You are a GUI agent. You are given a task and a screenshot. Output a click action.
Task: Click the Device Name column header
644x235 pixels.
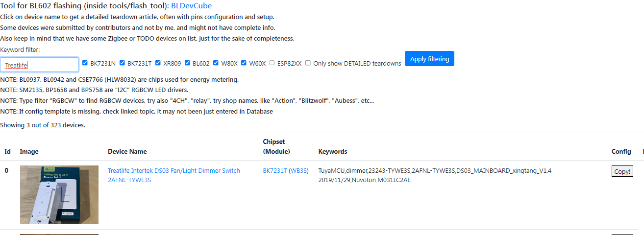click(127, 152)
